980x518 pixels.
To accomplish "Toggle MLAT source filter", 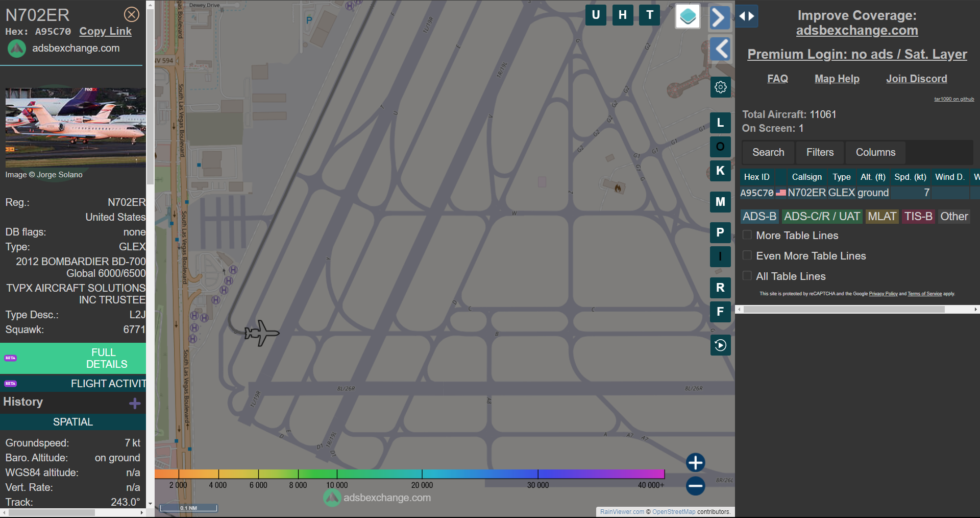I will (882, 217).
